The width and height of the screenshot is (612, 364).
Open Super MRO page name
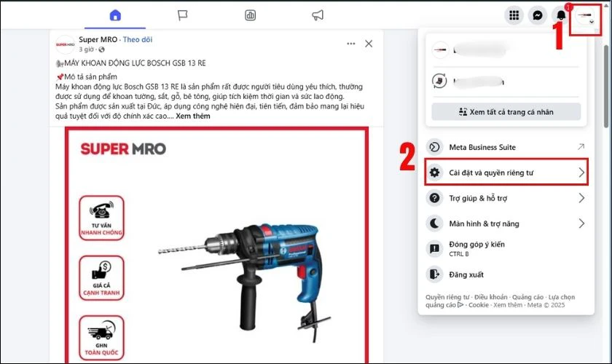[x=98, y=39]
